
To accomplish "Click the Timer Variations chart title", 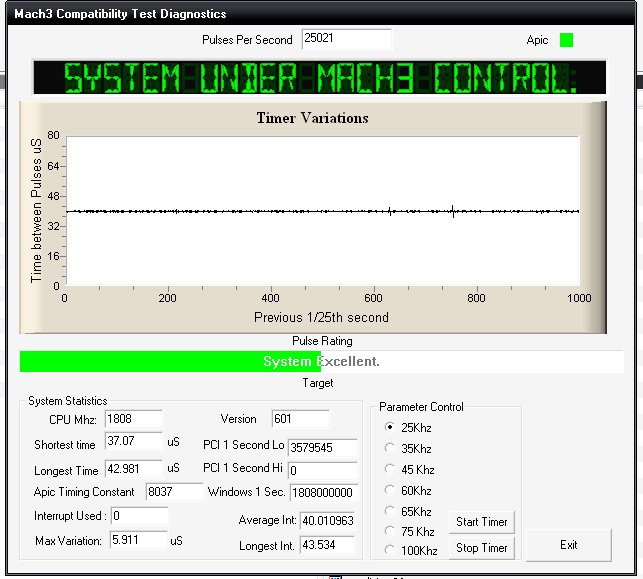I will 312,118.
